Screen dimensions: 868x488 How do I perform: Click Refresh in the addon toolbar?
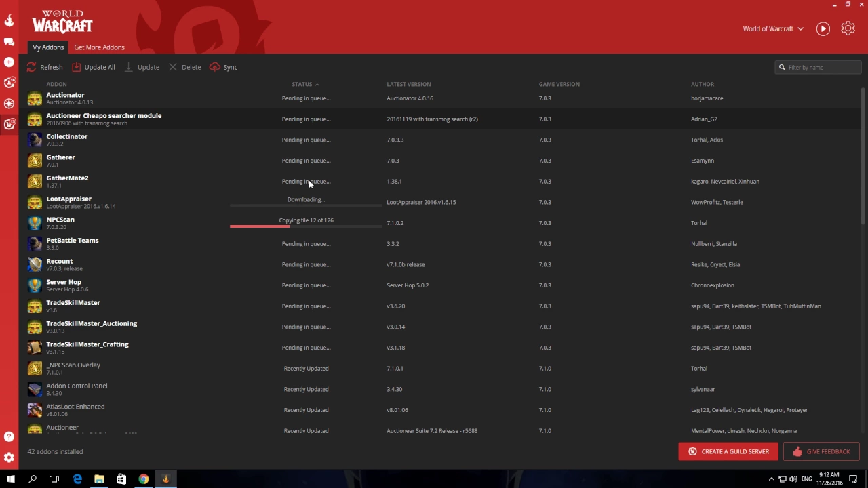[45, 67]
